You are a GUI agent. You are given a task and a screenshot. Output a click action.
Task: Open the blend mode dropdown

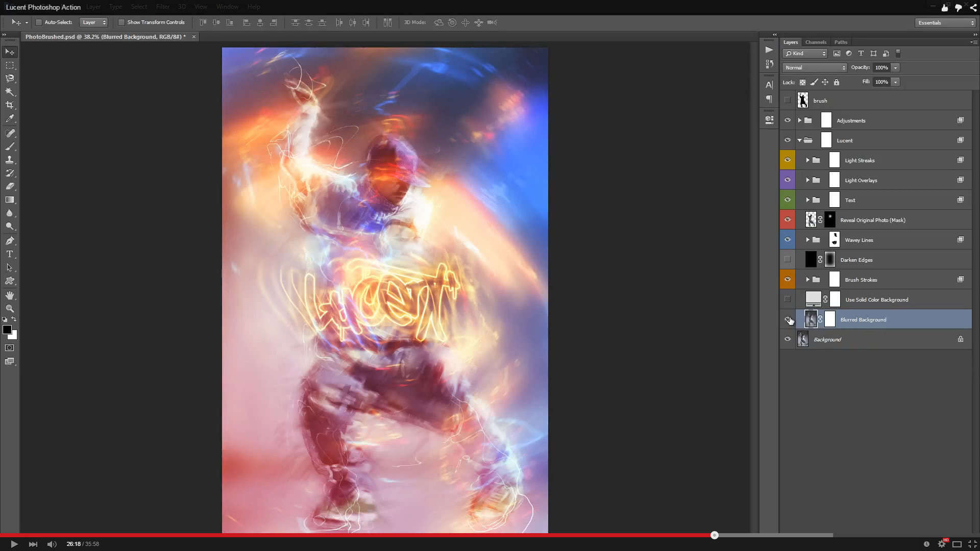[x=814, y=67]
